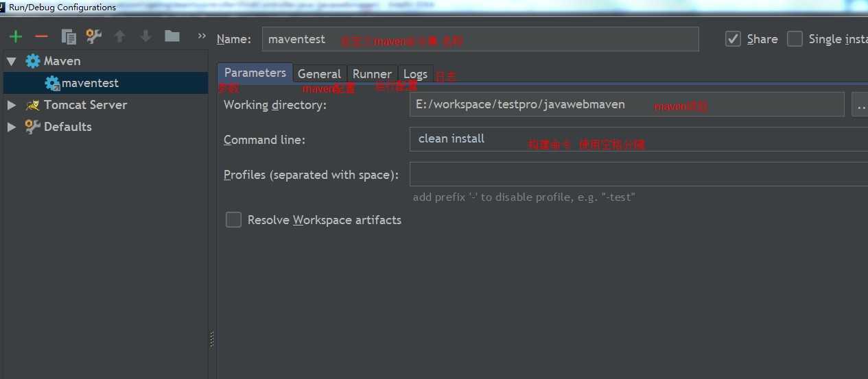Enable Resolve Workspace artifacts checkbox
This screenshot has width=868, height=379.
[x=234, y=220]
